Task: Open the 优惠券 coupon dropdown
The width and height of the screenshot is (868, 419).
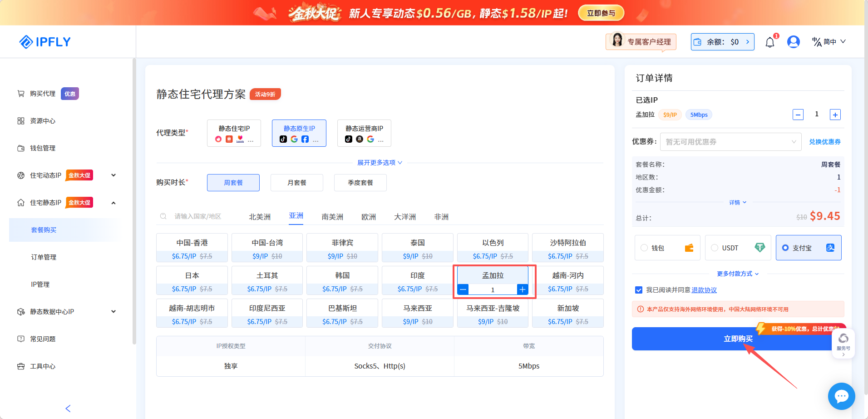Action: tap(731, 142)
